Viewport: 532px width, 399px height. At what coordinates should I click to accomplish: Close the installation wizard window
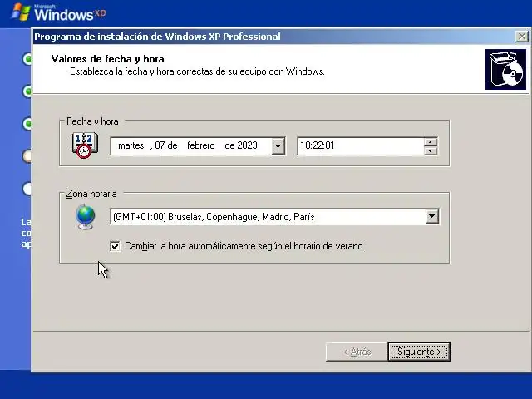tap(521, 37)
